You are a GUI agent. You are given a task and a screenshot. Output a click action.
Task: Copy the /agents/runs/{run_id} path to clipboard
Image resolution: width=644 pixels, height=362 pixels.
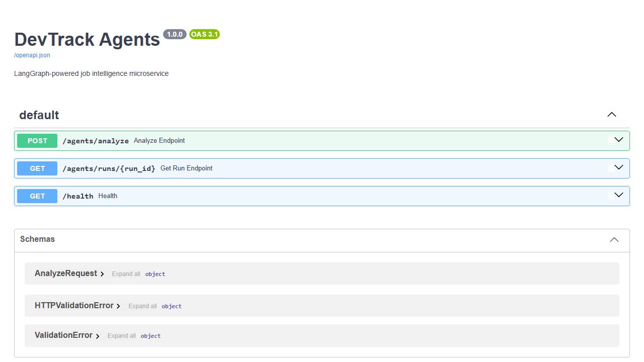pos(610,168)
